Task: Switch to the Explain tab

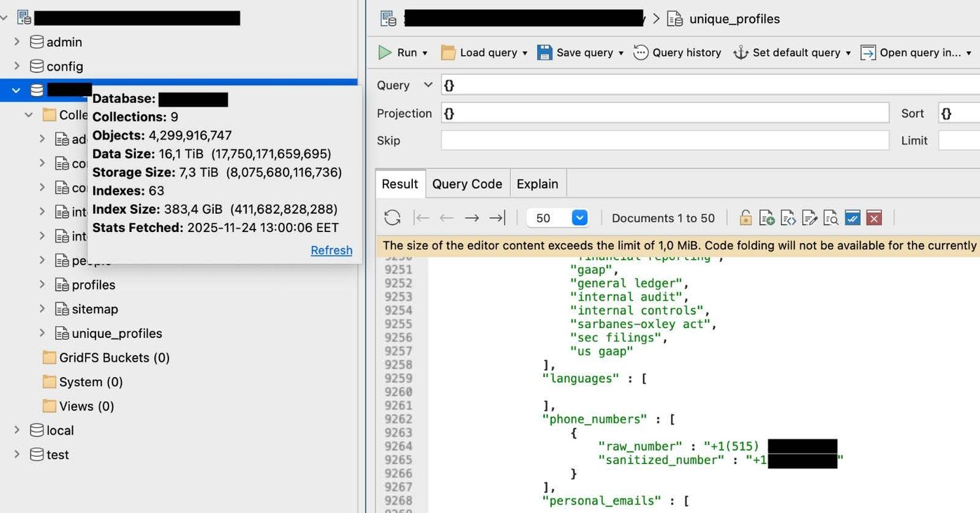Action: pyautogui.click(x=537, y=184)
